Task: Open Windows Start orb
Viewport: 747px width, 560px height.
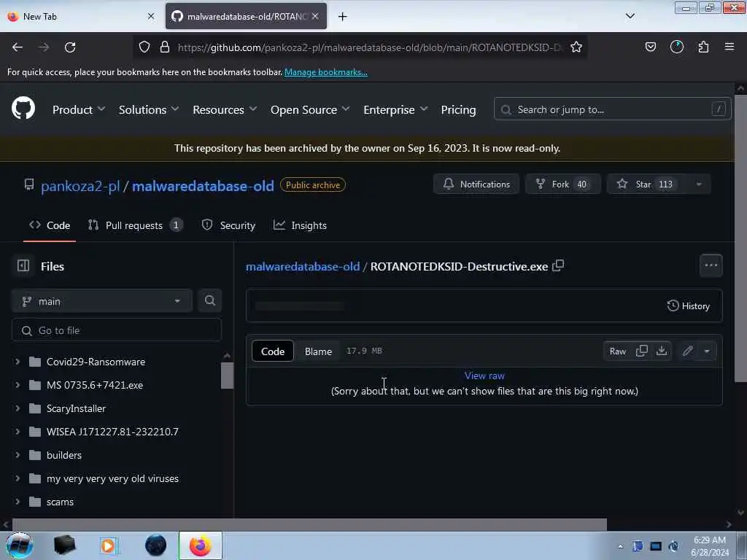Action: pos(20,545)
